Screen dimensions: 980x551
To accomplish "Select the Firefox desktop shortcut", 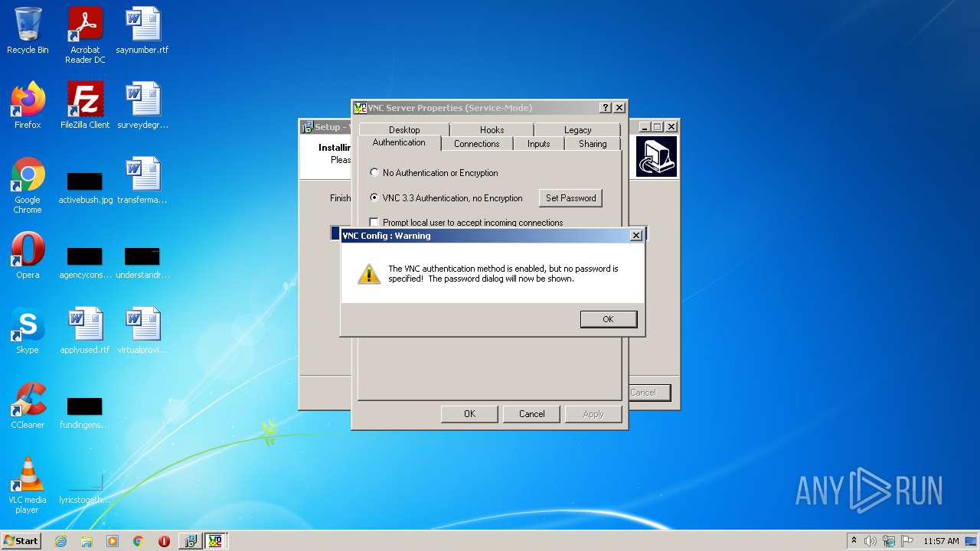I will coord(28,106).
